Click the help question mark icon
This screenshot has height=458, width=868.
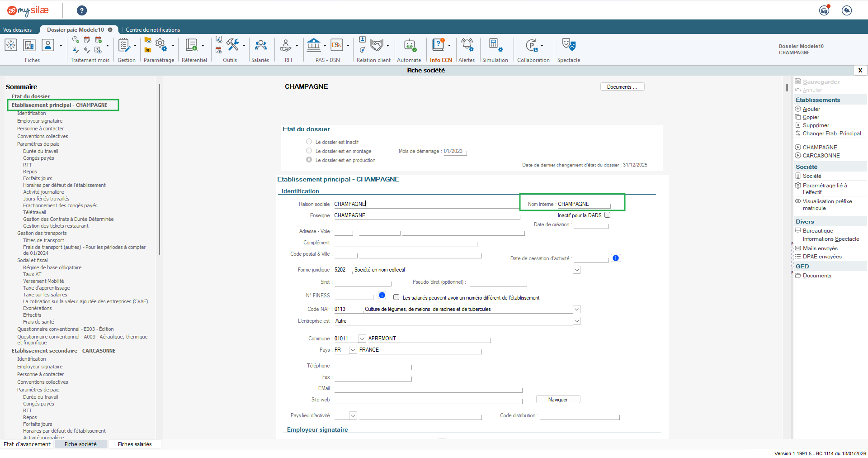82,10
